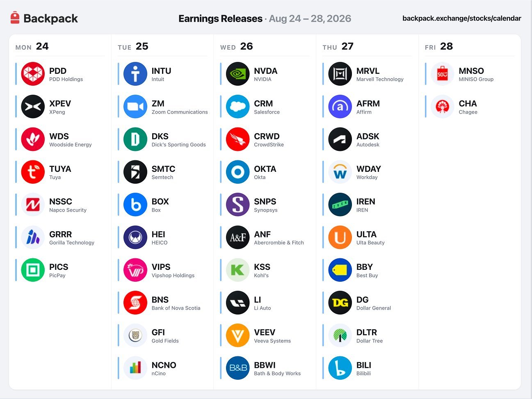Select the Dick's Sporting Goods logo
The width and height of the screenshot is (532, 399).
point(135,139)
